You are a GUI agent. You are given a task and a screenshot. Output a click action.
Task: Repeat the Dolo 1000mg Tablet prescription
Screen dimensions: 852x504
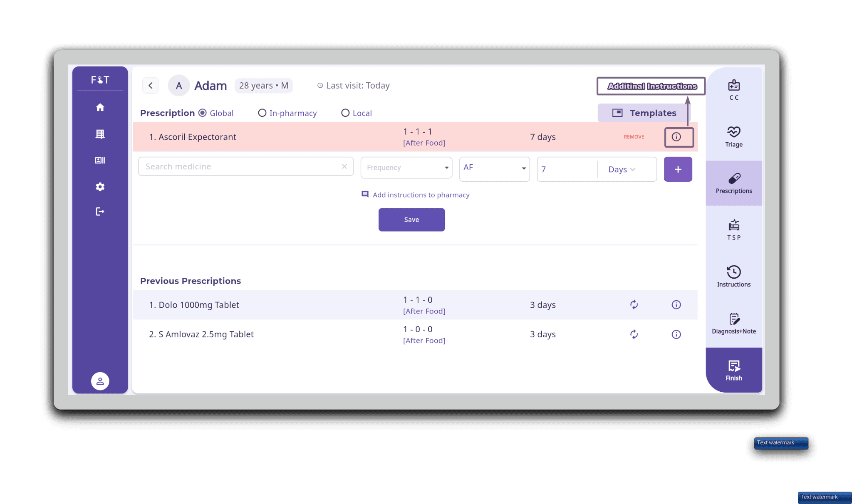pyautogui.click(x=634, y=305)
